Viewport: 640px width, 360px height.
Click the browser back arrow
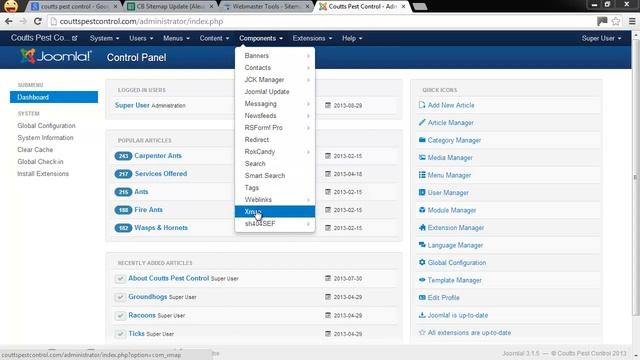coord(9,21)
